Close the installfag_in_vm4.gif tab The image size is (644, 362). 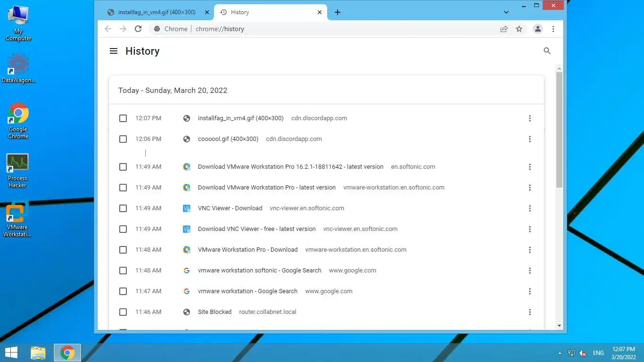(206, 12)
